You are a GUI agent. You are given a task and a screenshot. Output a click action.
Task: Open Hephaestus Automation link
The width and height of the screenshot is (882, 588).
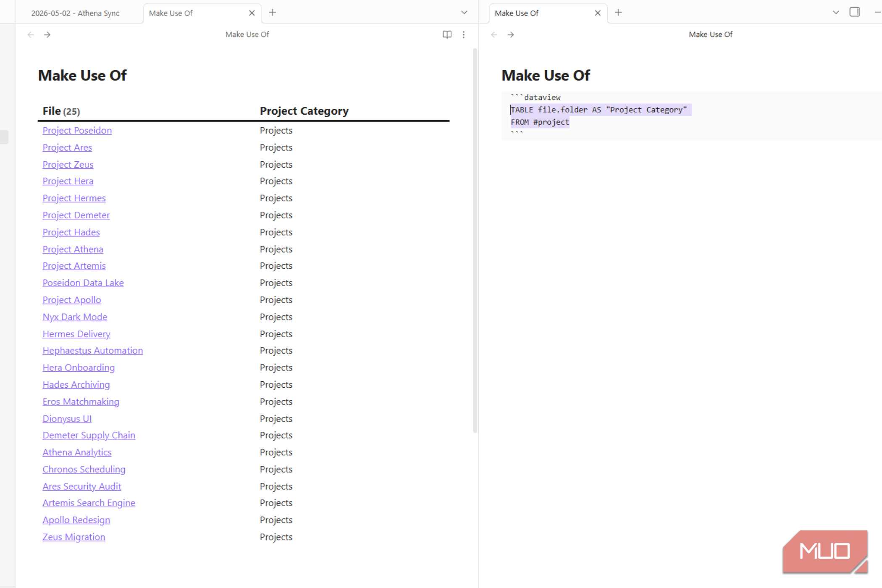(92, 351)
